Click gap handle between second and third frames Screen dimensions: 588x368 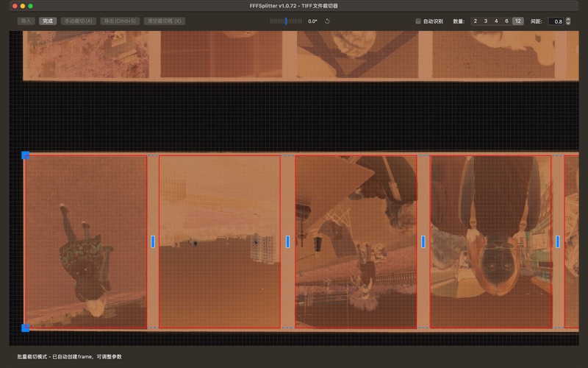tap(287, 241)
